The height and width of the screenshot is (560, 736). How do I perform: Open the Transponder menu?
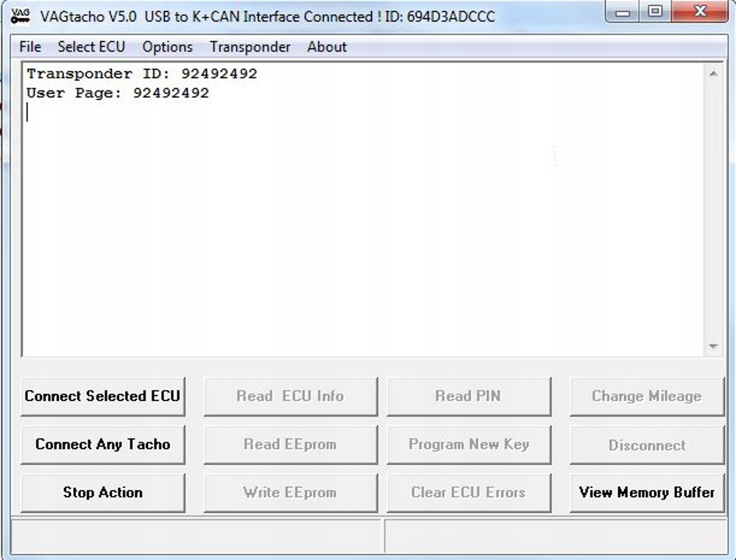point(250,47)
